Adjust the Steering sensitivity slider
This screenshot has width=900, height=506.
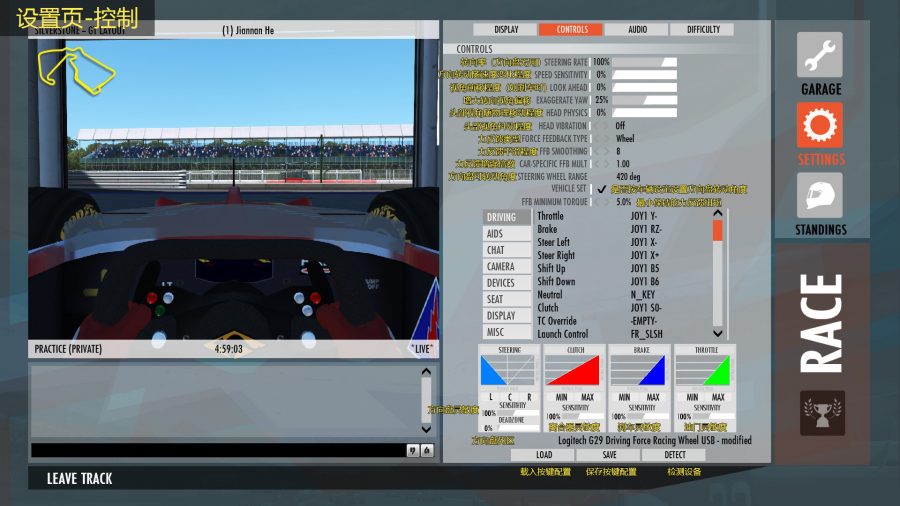click(x=518, y=413)
